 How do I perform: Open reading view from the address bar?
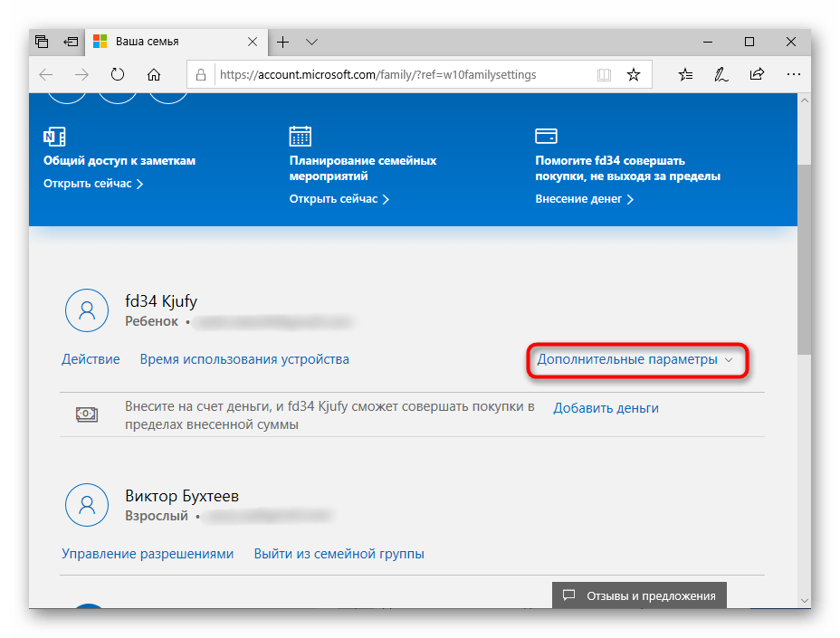[604, 74]
